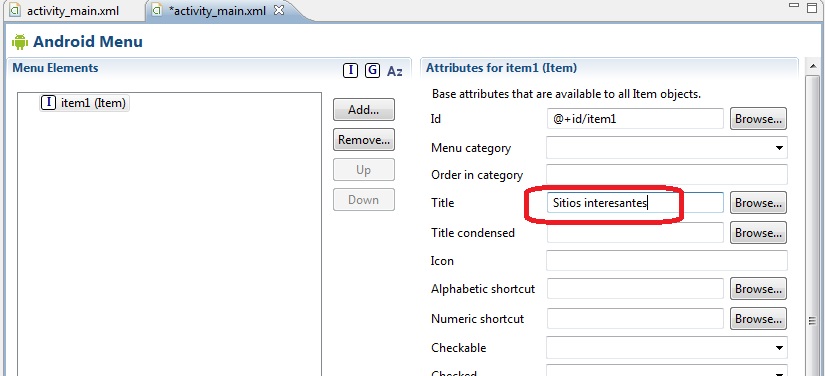Expand the Checked dropdown arrow
825x376 pixels.
[x=779, y=371]
